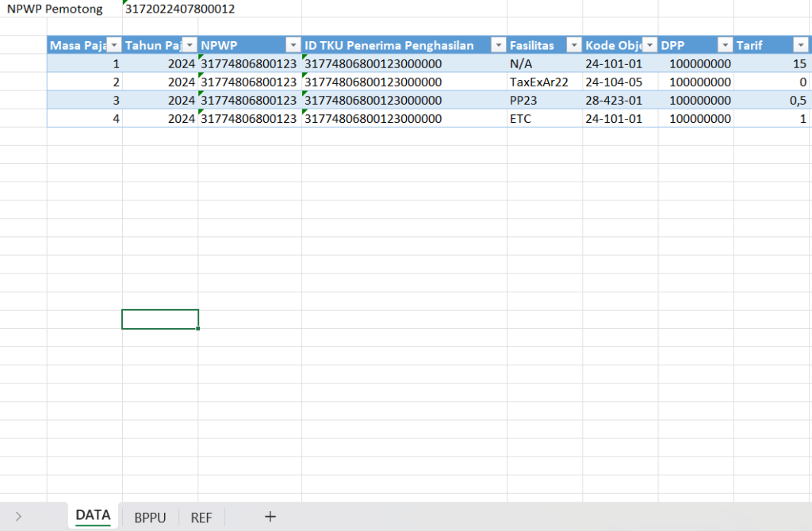This screenshot has height=531, width=812.
Task: Switch to the BPPU sheet tab
Action: point(150,518)
